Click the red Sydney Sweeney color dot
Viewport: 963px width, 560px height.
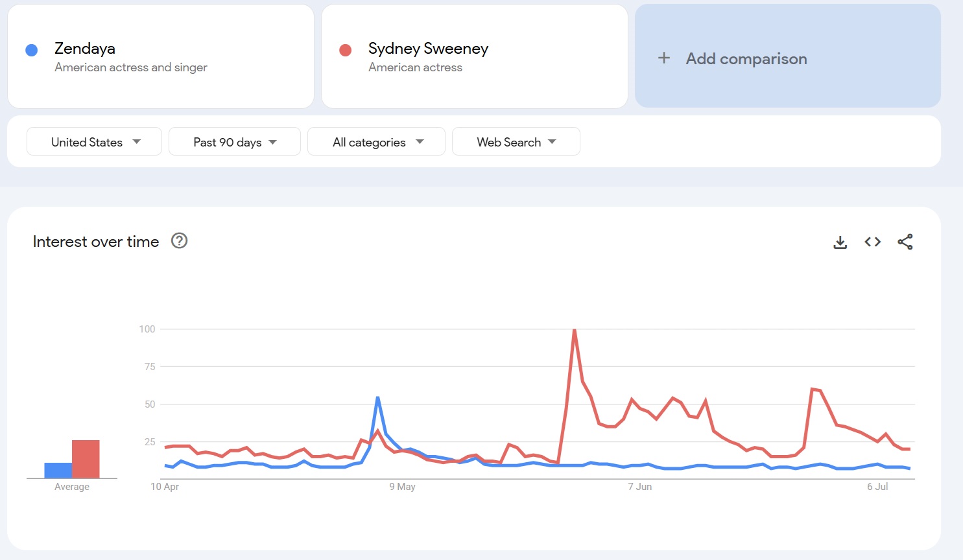pyautogui.click(x=345, y=51)
